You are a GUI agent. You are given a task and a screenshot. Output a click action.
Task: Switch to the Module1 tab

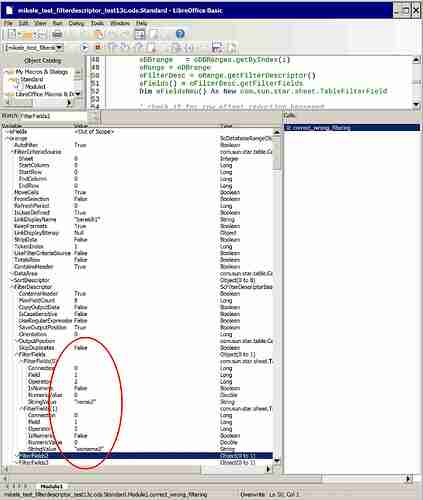[51, 486]
